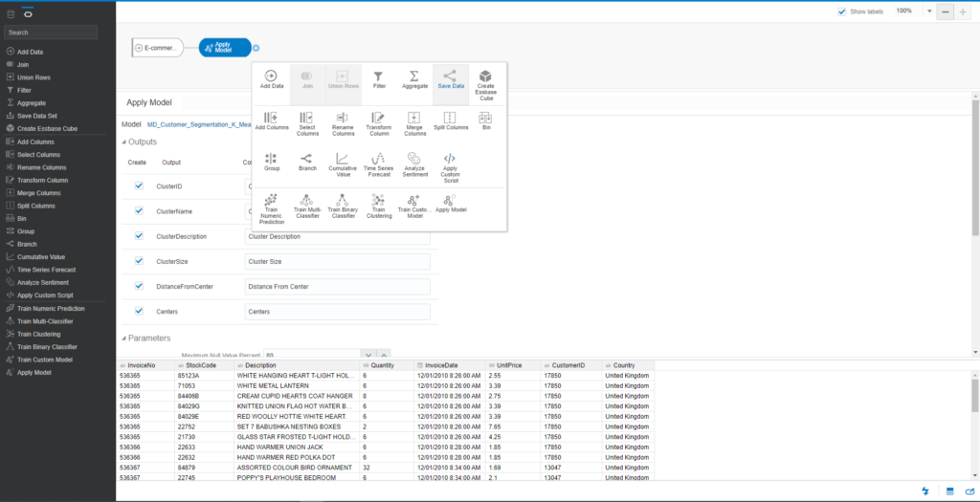Click Add Columns icon in popup
Viewport: 980px width, 502px height.
pyautogui.click(x=271, y=121)
